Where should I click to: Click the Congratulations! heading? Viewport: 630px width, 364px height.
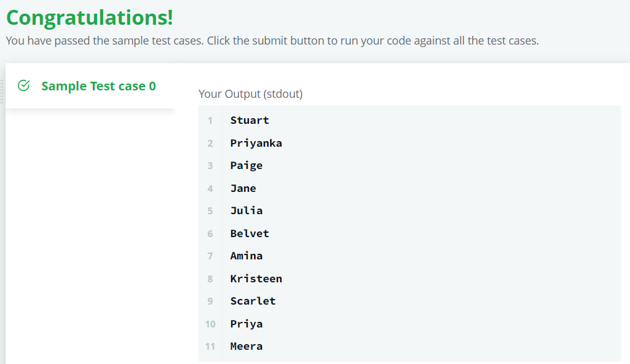pyautogui.click(x=90, y=18)
